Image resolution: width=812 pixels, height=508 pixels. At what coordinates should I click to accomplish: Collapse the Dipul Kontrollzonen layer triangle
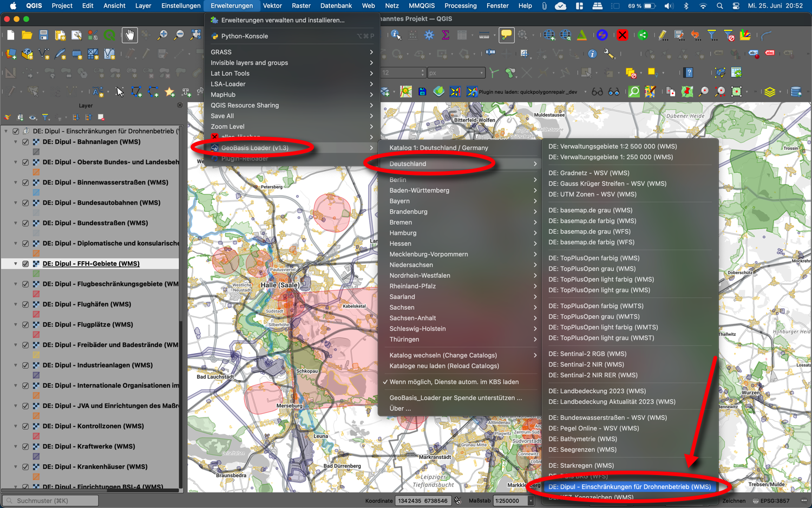[x=16, y=426]
